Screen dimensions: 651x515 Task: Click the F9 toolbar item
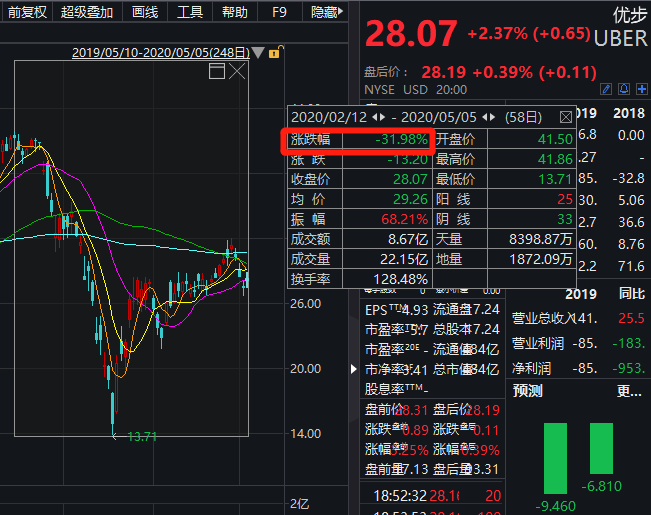coord(279,12)
